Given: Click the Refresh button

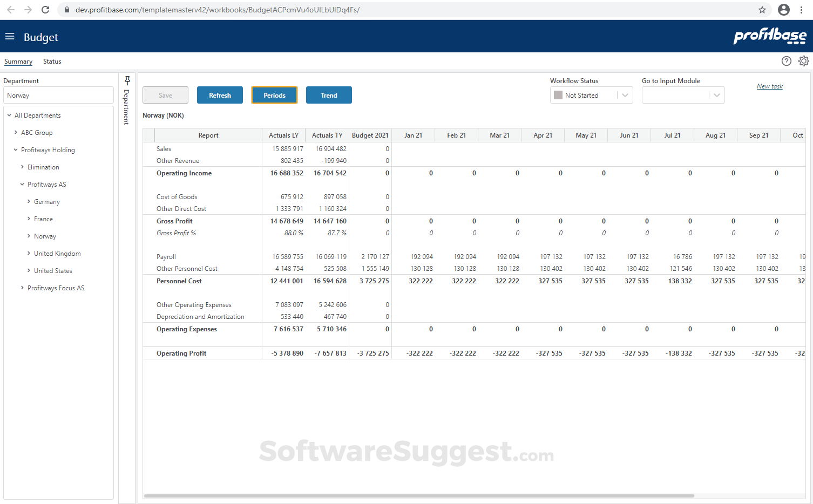Looking at the screenshot, I should [x=220, y=95].
